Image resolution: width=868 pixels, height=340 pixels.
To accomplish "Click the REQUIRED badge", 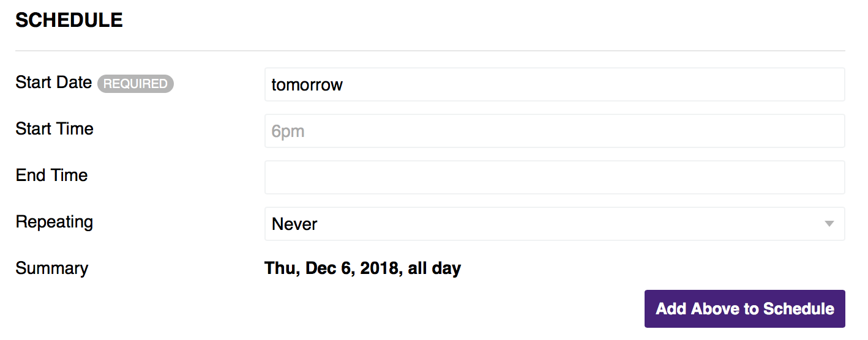I will [x=135, y=84].
